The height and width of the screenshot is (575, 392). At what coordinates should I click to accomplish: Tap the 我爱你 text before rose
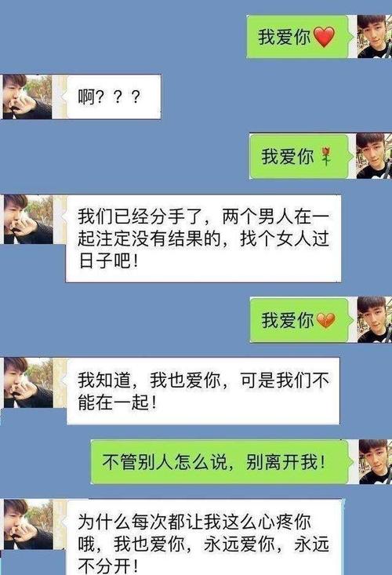click(288, 157)
